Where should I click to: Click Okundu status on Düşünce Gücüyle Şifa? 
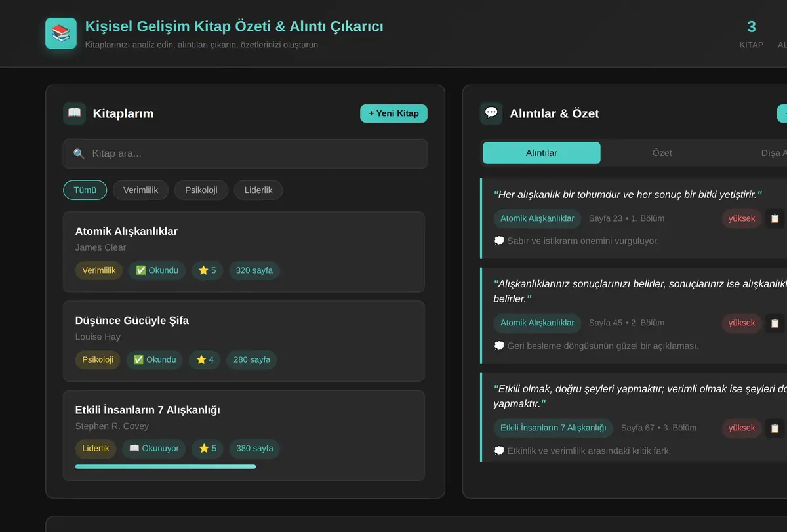click(155, 359)
